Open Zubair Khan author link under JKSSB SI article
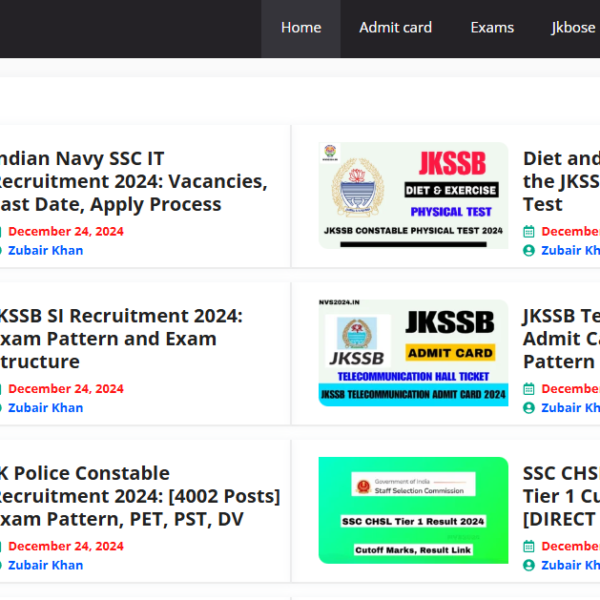This screenshot has width=600, height=600. [46, 408]
